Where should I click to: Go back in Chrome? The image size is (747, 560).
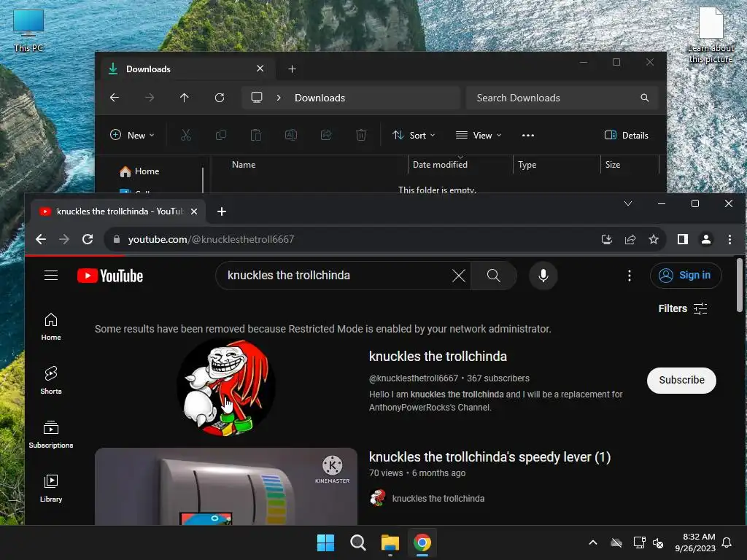[x=41, y=239]
